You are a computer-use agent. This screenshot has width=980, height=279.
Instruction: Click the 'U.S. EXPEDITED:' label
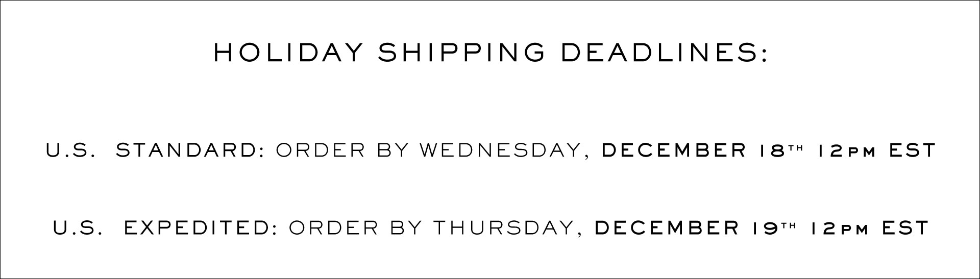coord(165,228)
